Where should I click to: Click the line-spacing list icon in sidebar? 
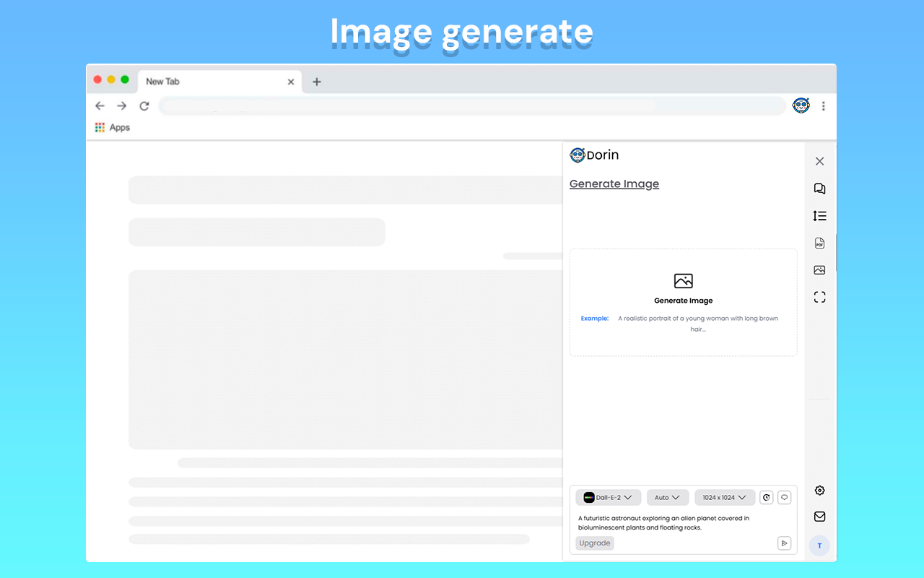point(819,216)
